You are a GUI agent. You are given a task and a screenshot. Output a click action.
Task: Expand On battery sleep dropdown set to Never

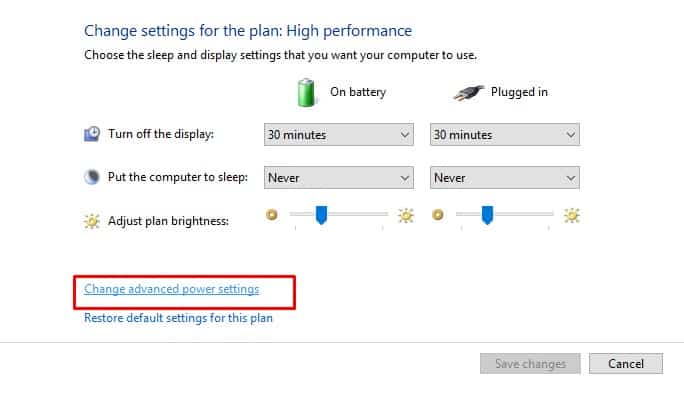(x=339, y=178)
